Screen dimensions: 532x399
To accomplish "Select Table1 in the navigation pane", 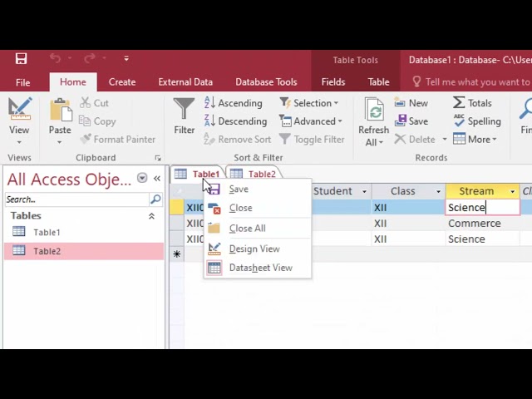I will pyautogui.click(x=83, y=233).
